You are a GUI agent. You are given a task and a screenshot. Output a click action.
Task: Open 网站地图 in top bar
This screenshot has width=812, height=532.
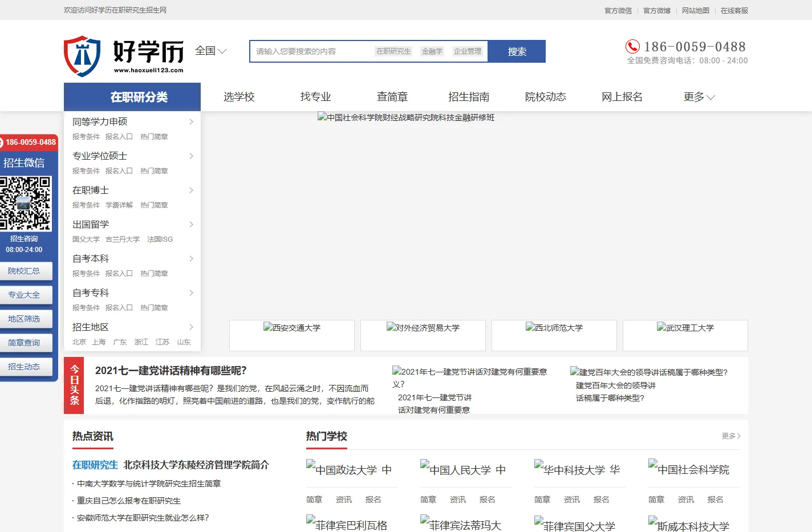tap(696, 10)
